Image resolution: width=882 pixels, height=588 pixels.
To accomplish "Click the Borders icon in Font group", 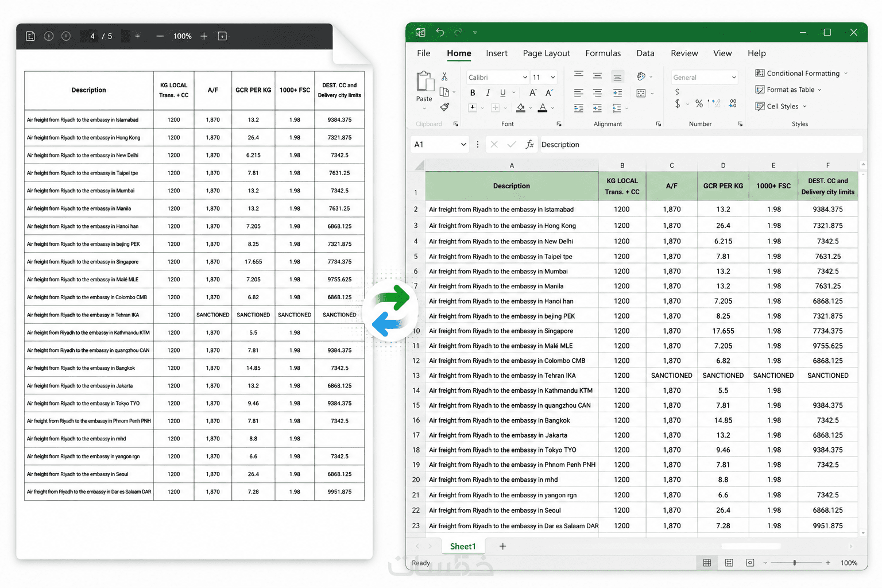I will pyautogui.click(x=495, y=107).
